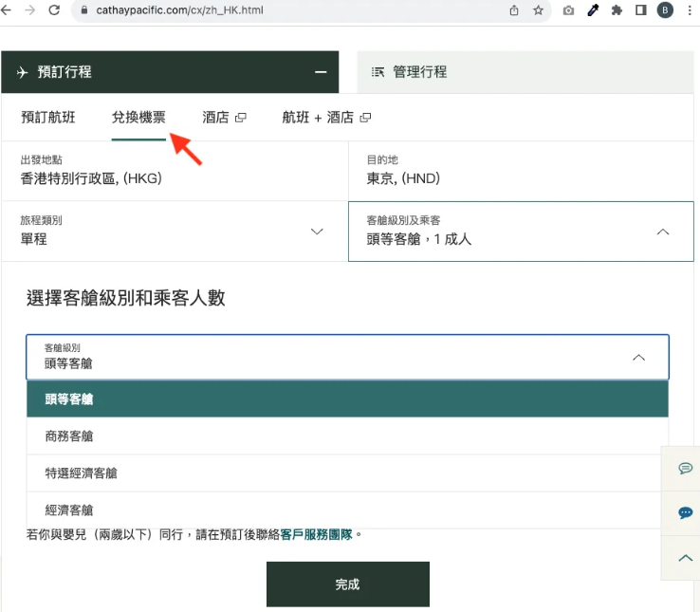Image resolution: width=700 pixels, height=612 pixels.
Task: Bookmark this page with the star icon
Action: 538,10
